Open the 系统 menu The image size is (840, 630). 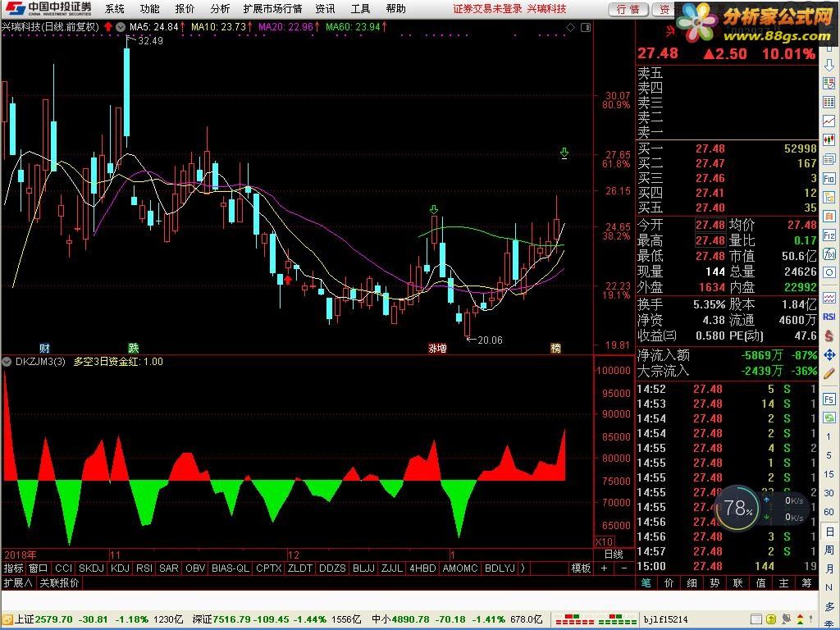(x=115, y=9)
